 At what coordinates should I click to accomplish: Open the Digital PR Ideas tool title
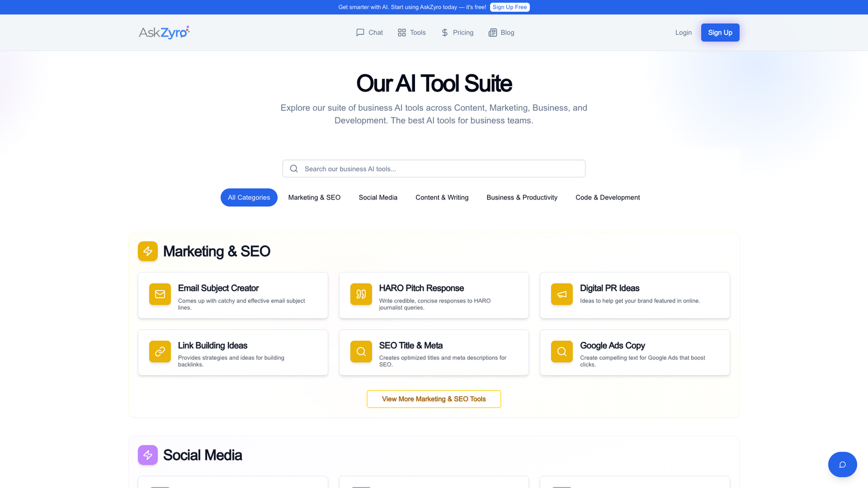pyautogui.click(x=610, y=288)
